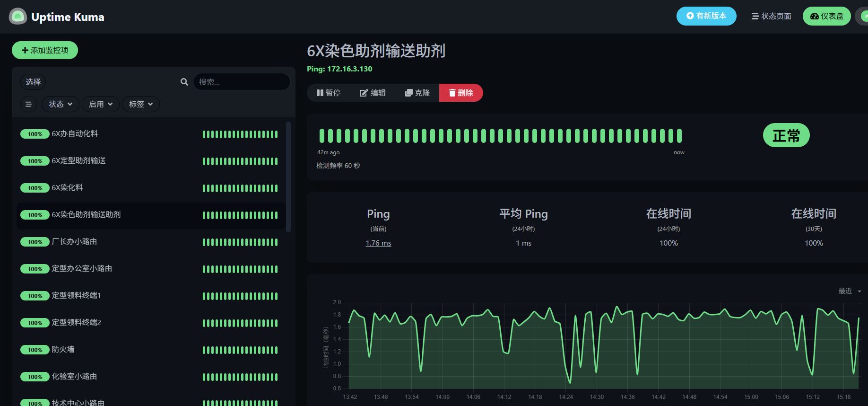
Task: Open the 最近 chart period dropdown
Action: [x=850, y=291]
